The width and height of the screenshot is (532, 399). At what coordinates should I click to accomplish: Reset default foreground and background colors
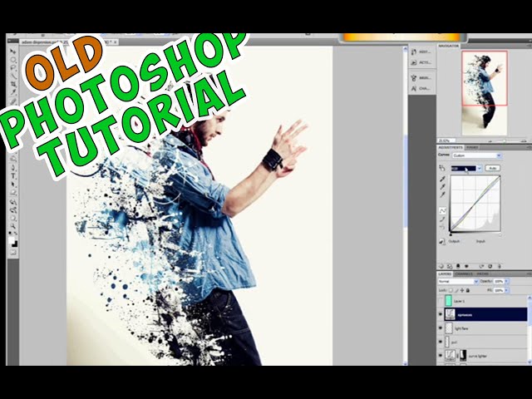coord(11,234)
